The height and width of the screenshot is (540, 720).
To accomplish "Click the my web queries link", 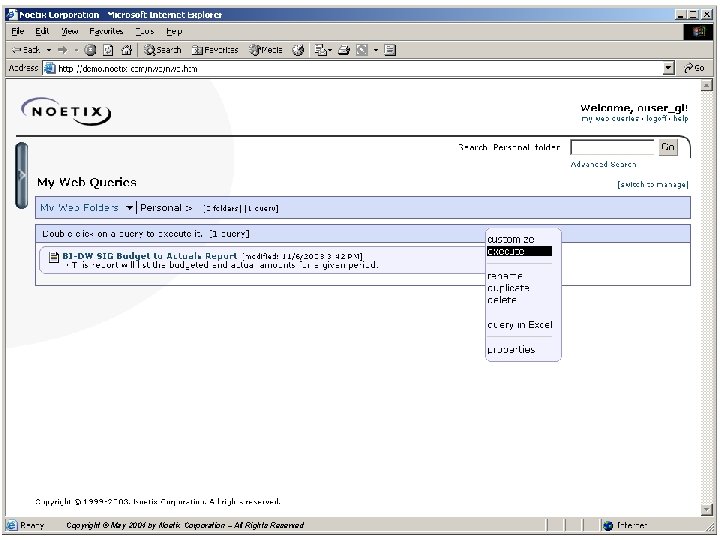I will pos(610,118).
